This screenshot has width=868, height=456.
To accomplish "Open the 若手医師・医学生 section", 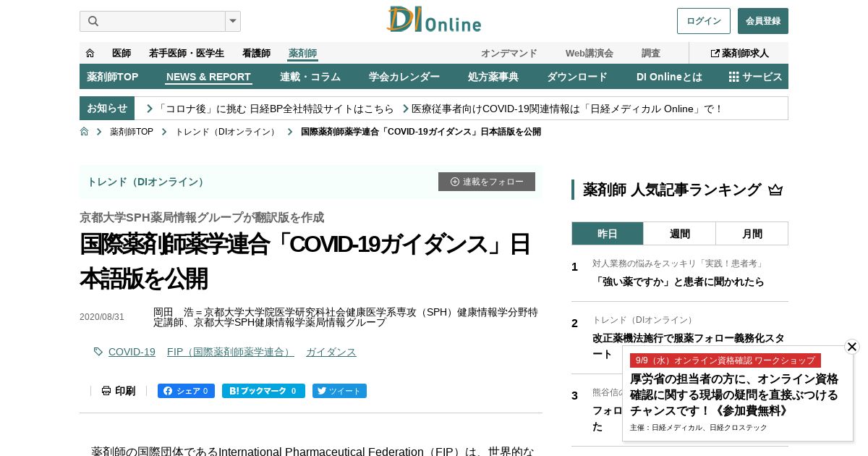I will coord(187,53).
